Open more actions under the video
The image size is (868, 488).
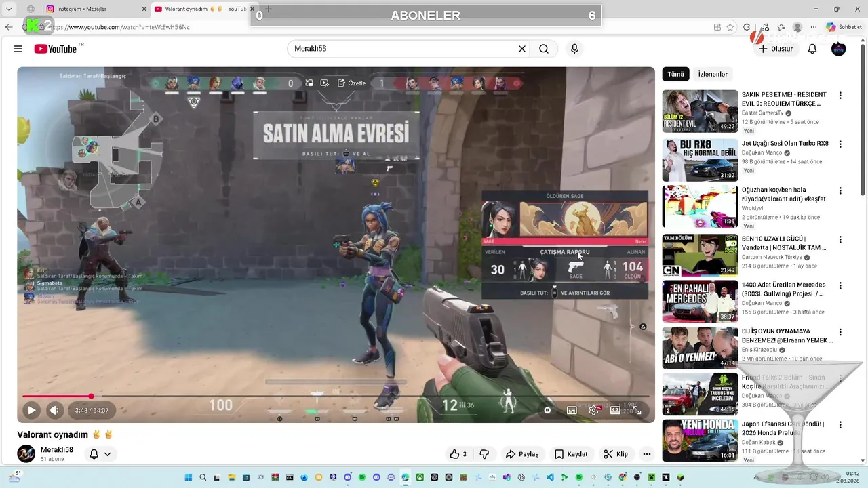[647, 454]
